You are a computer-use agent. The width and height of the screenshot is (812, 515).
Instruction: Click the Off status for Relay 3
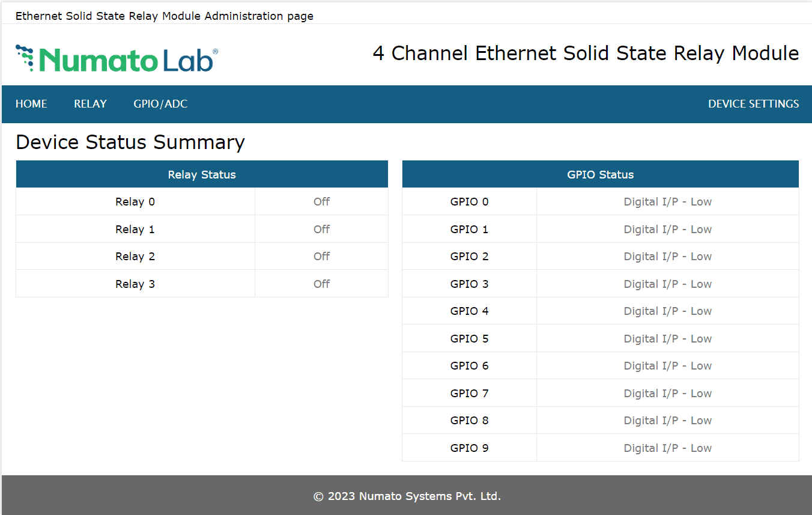(x=321, y=284)
